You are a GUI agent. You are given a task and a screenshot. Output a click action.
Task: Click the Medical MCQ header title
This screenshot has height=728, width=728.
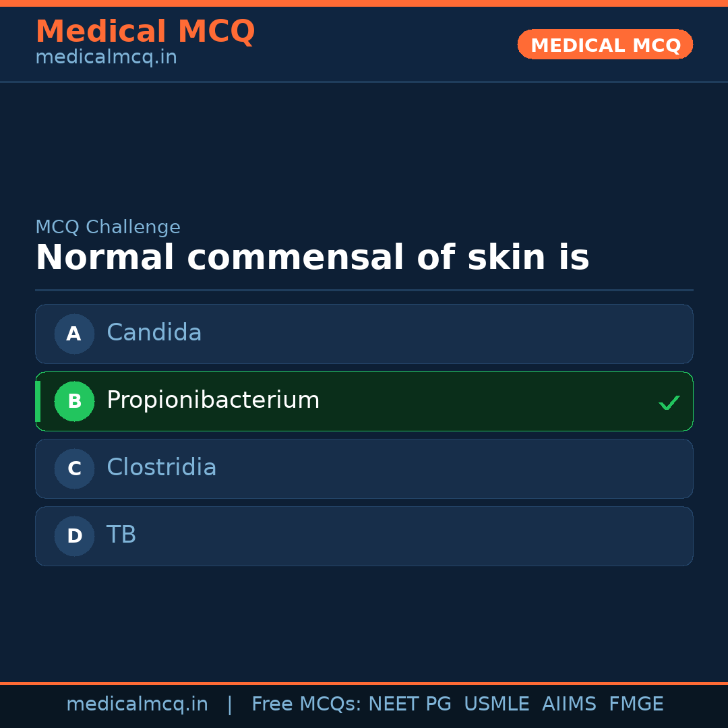coord(145,32)
